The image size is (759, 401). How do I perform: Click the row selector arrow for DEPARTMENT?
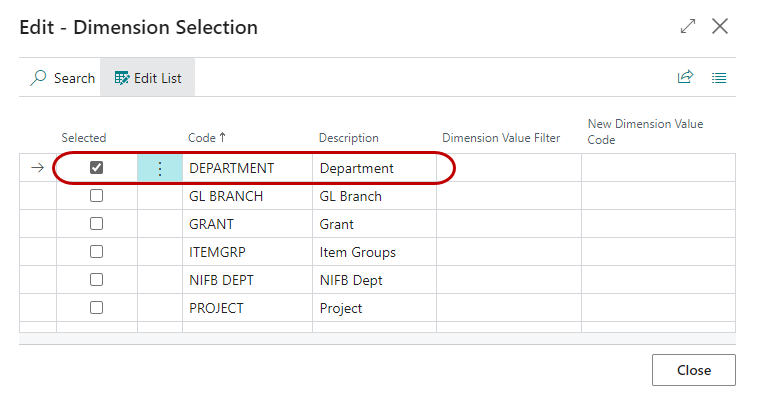coord(38,168)
